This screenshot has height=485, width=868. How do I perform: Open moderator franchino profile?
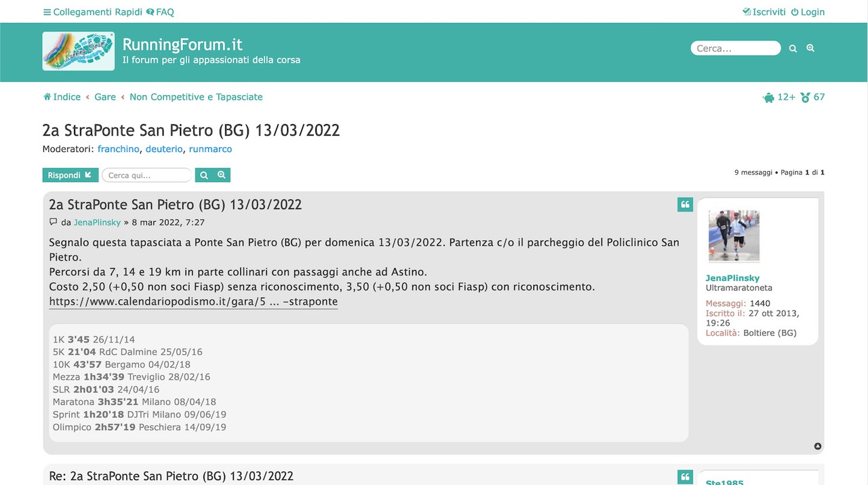(x=119, y=149)
